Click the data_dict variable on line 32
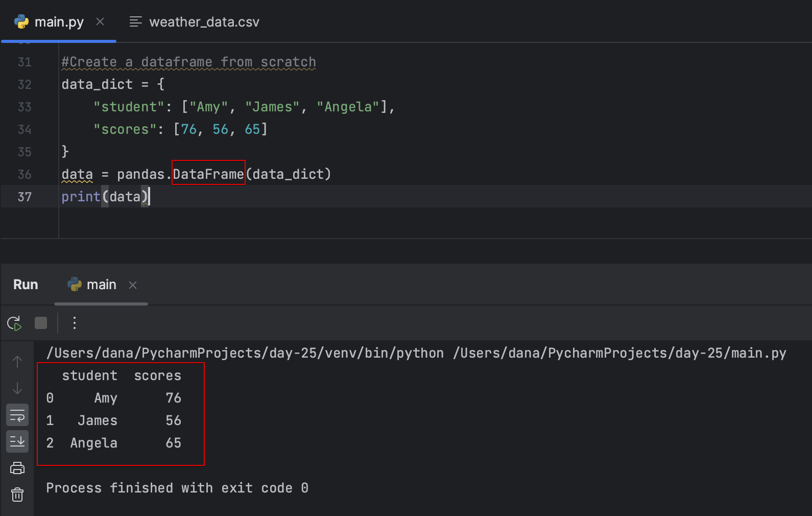This screenshot has width=812, height=516. 97,84
